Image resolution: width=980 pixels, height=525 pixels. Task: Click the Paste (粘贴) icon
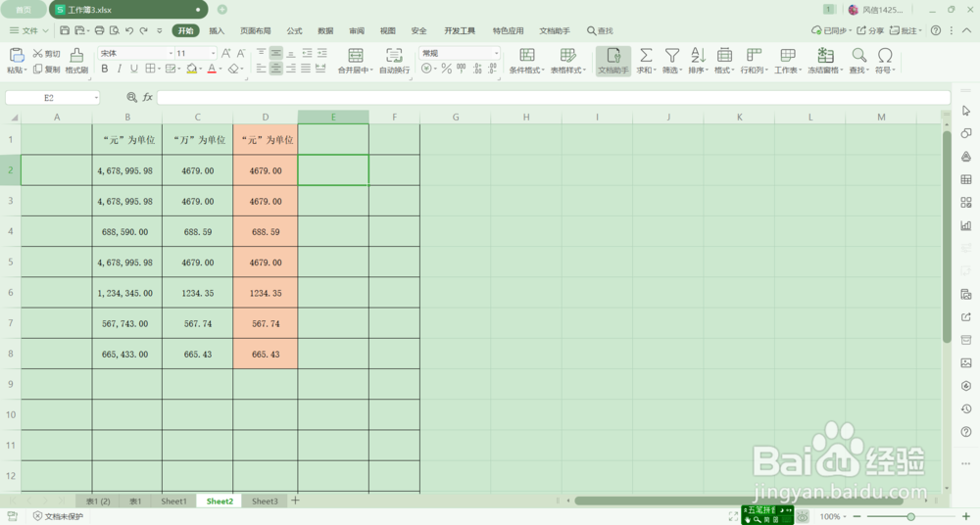[17, 55]
